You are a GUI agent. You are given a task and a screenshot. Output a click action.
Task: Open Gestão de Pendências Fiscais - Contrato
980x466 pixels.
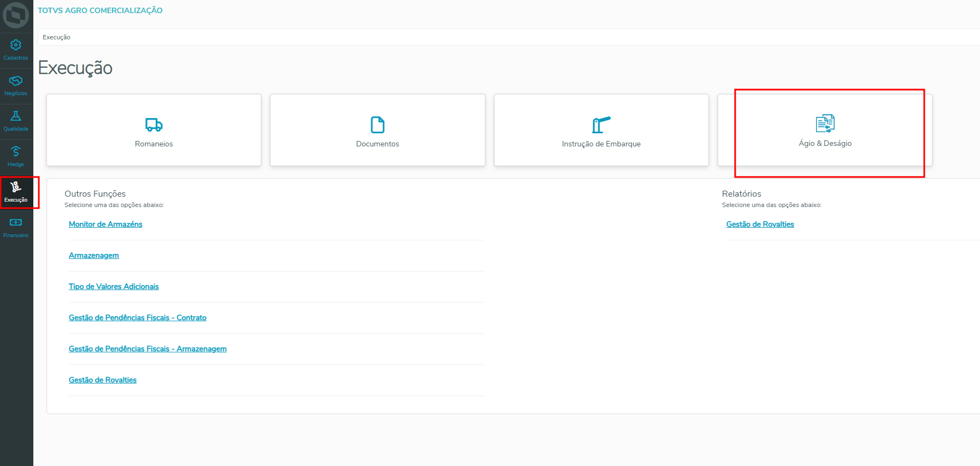click(138, 317)
